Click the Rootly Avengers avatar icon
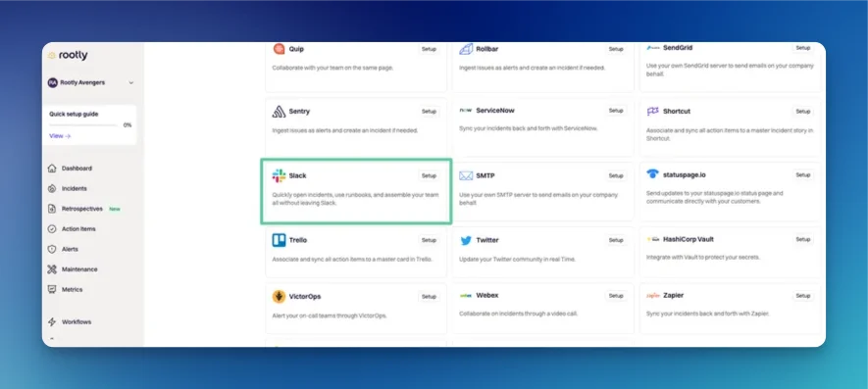Viewport: 868px width, 389px height. (x=53, y=82)
